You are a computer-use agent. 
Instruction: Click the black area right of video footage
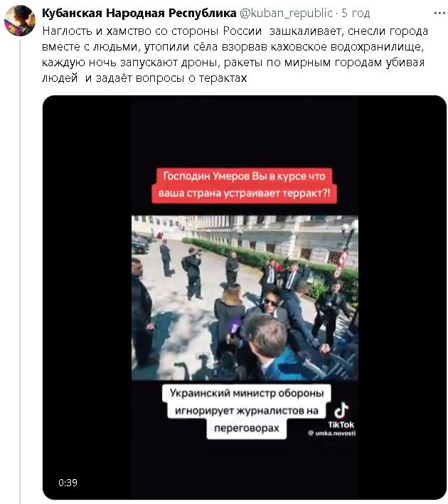tap(402, 298)
